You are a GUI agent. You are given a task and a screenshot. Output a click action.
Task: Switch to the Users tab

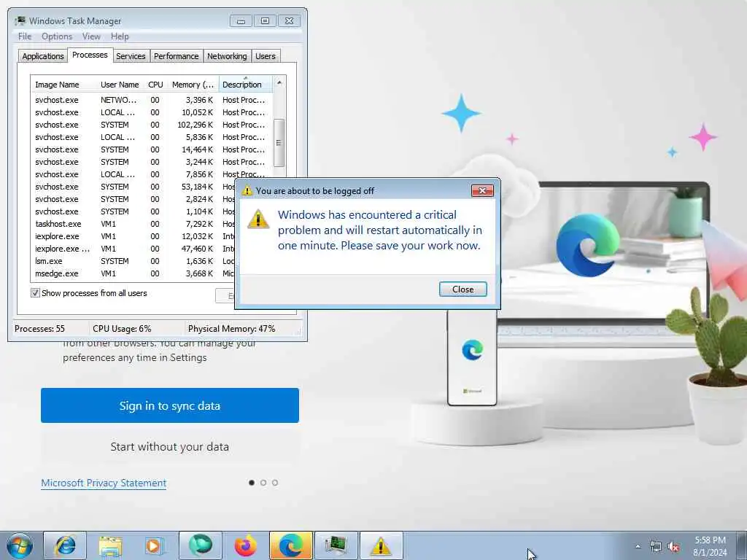266,56
